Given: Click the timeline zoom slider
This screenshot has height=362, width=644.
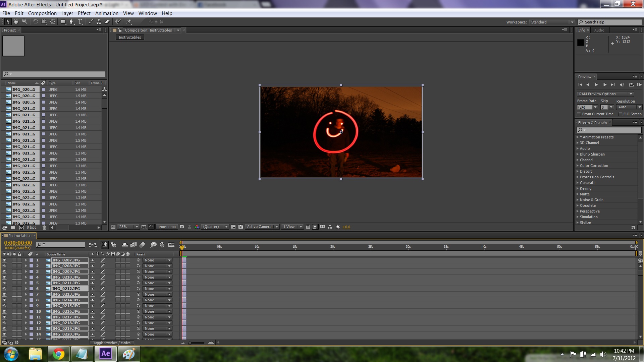Looking at the screenshot, I should pos(197,343).
